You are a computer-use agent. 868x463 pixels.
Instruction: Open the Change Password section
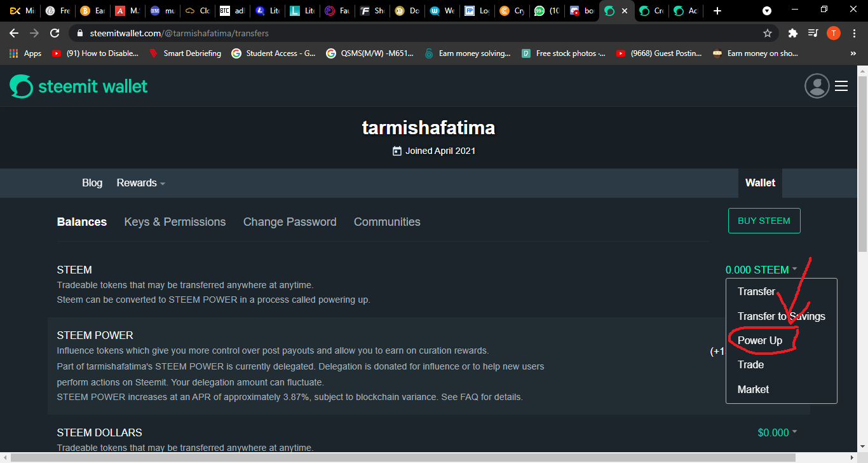click(290, 222)
